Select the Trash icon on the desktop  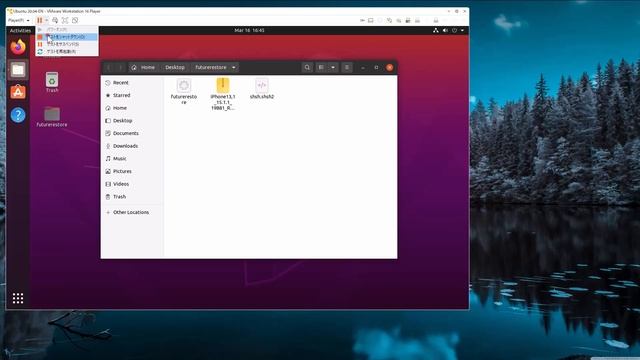52,82
